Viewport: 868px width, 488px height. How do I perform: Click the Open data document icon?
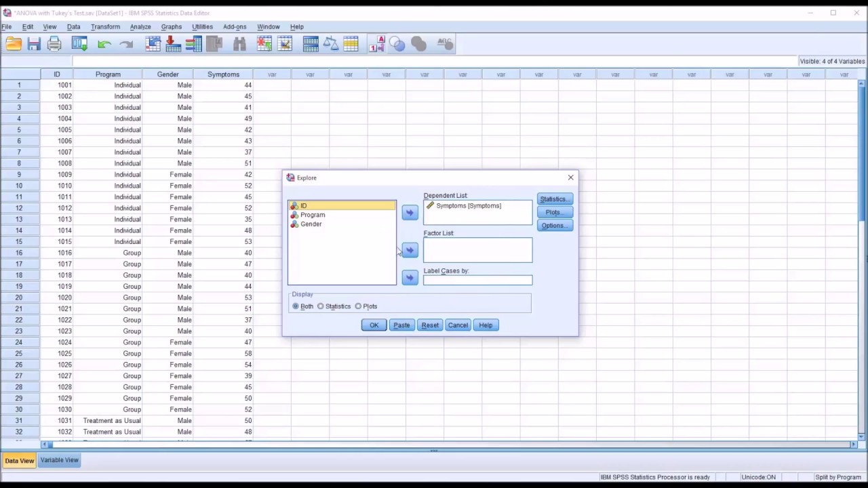[x=14, y=44]
